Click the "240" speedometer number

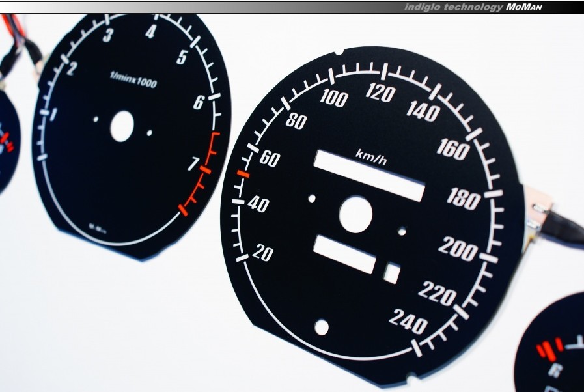click(x=408, y=321)
